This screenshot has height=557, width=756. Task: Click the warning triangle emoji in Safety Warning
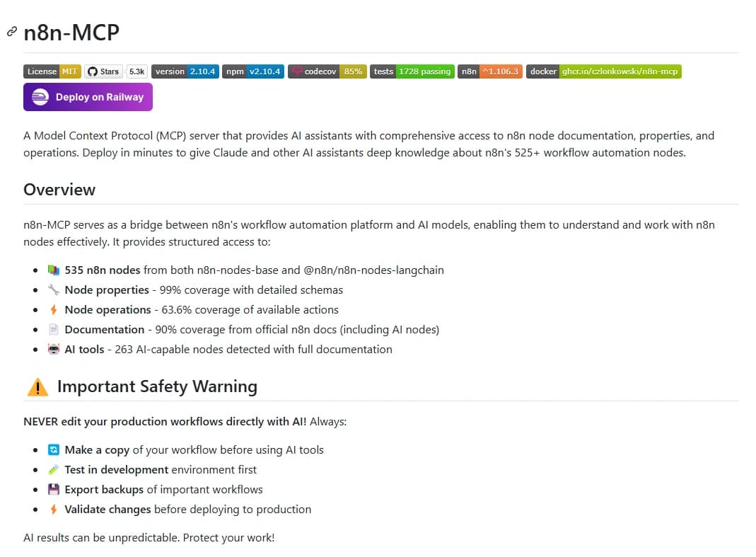[37, 386]
